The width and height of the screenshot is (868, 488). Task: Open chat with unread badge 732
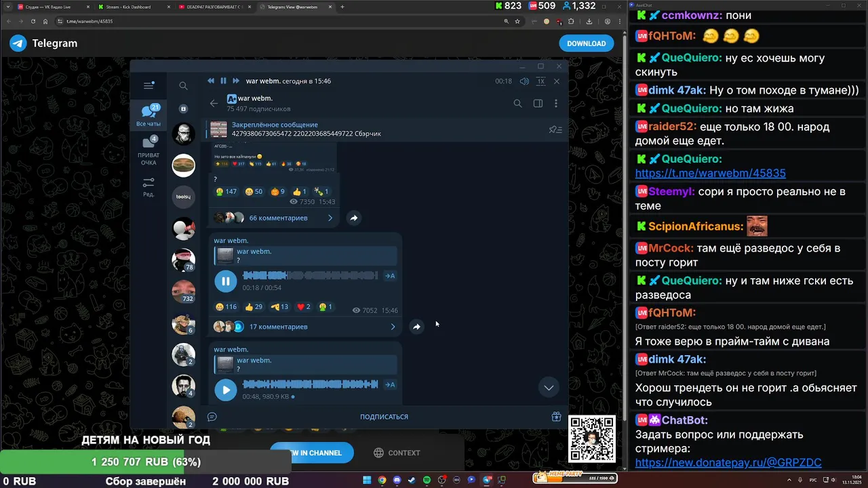click(183, 291)
